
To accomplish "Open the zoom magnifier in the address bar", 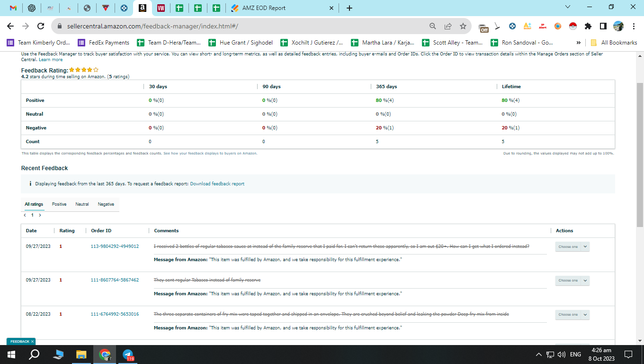I will 433,26.
